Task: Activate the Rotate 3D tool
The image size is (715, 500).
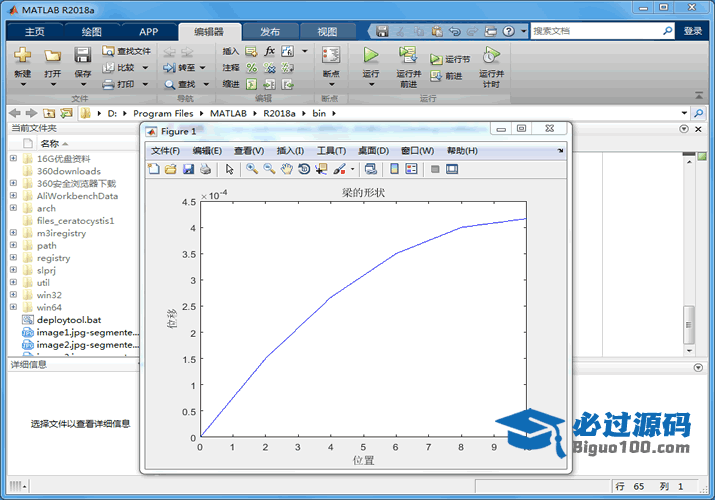Action: click(303, 169)
